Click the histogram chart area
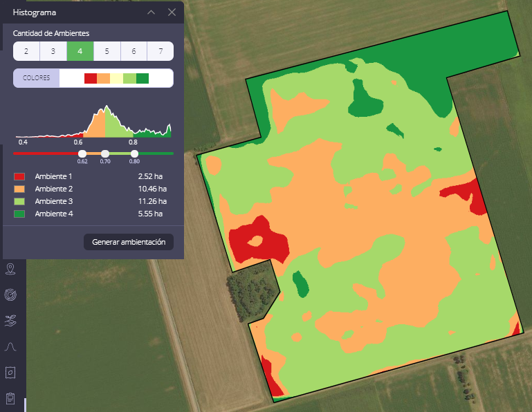 tap(93, 122)
